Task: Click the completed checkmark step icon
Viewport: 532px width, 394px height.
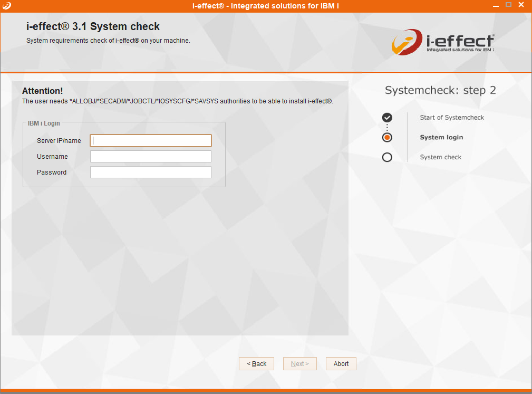Action: click(387, 118)
